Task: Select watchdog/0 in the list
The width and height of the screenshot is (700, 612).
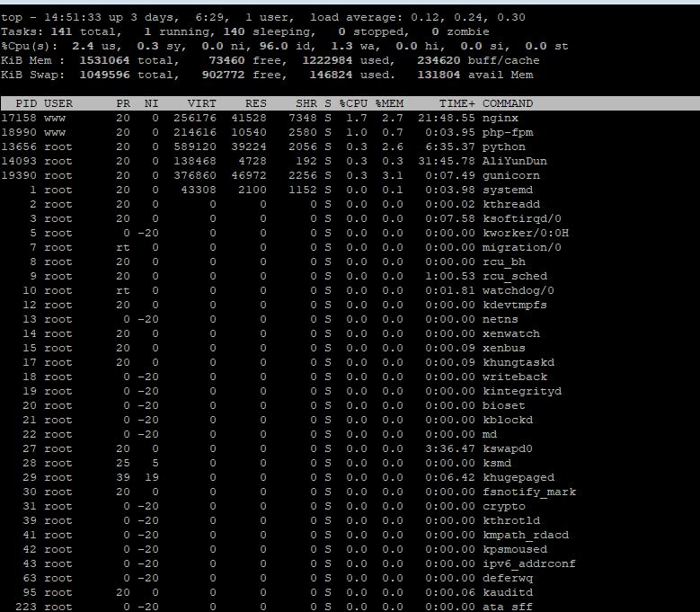Action: [x=518, y=290]
